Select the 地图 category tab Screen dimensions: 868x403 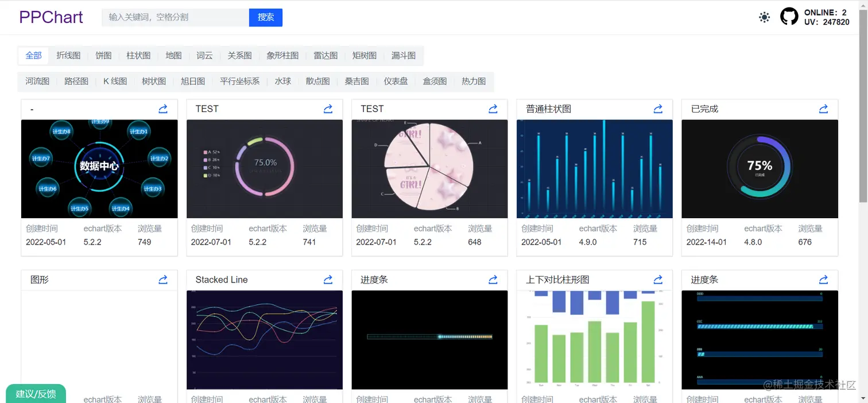[173, 56]
